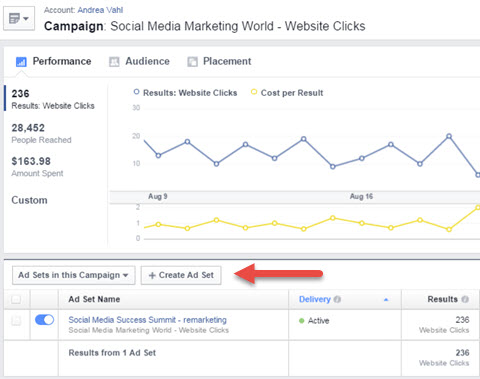Switch to the Placement tab
This screenshot has height=379, width=480.
tap(219, 61)
